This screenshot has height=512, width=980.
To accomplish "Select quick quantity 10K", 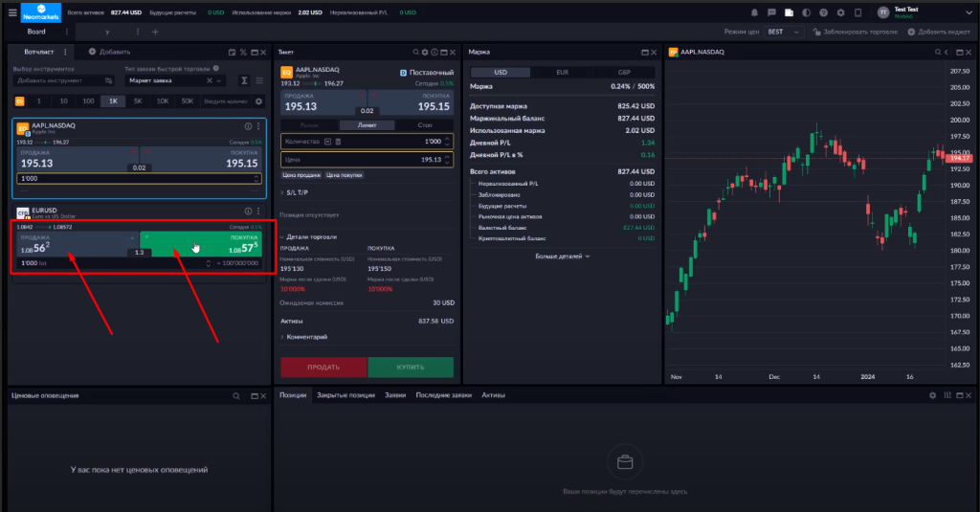I will pyautogui.click(x=163, y=101).
